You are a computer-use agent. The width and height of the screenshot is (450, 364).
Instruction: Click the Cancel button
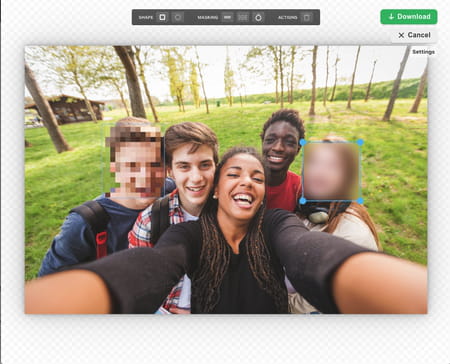[x=414, y=35]
